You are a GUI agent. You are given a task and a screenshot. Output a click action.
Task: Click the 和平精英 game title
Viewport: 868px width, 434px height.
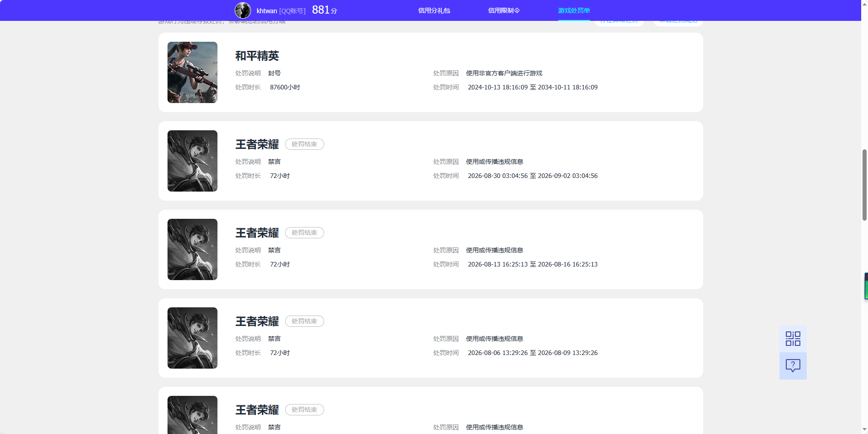[x=257, y=56]
